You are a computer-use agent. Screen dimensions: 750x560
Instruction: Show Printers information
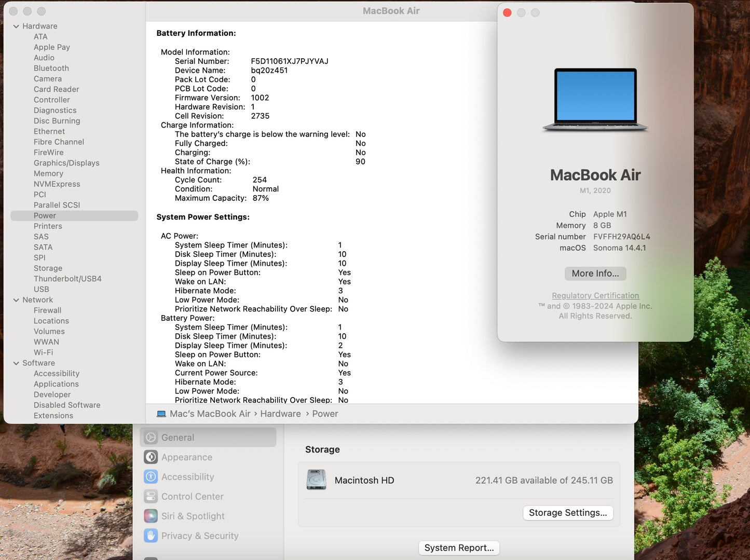click(48, 226)
